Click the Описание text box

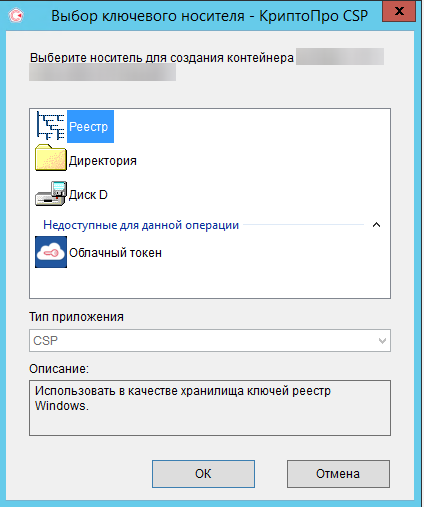click(x=210, y=408)
